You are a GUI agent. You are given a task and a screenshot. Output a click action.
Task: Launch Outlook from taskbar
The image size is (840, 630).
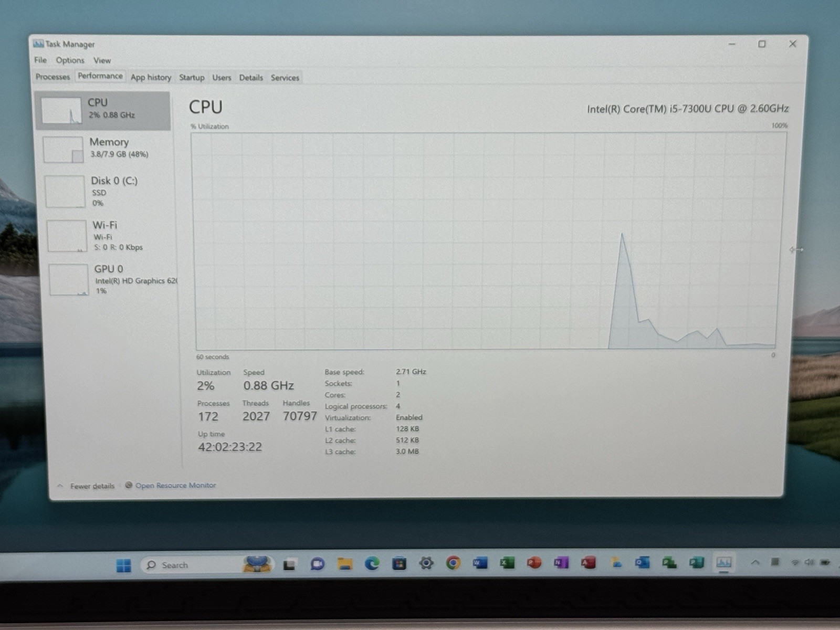[x=642, y=563]
